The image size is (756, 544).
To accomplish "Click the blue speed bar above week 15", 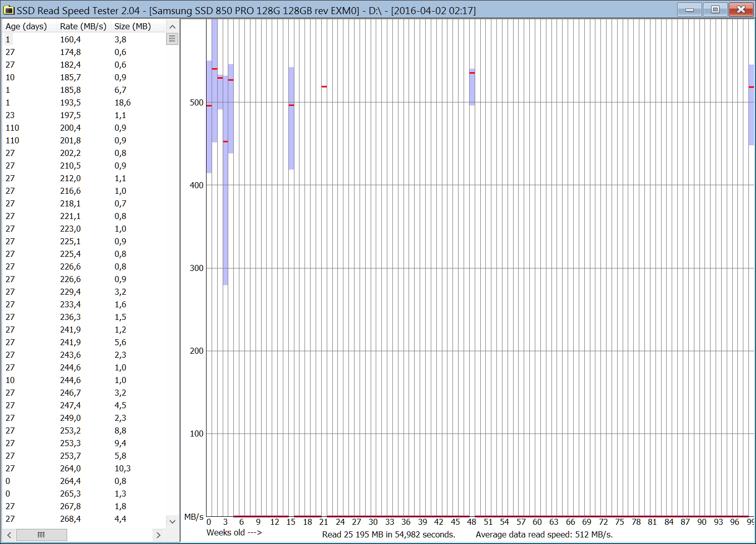I will [x=291, y=119].
